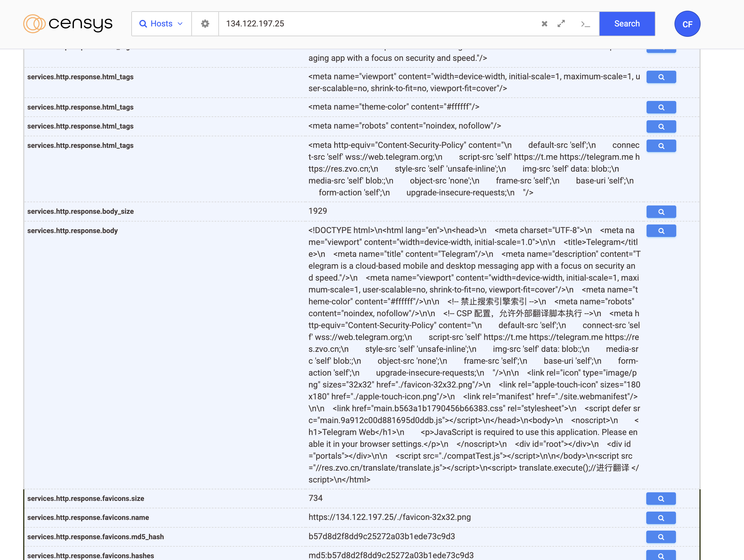This screenshot has width=744, height=560.
Task: Open the Hosts search type dropdown
Action: [161, 23]
